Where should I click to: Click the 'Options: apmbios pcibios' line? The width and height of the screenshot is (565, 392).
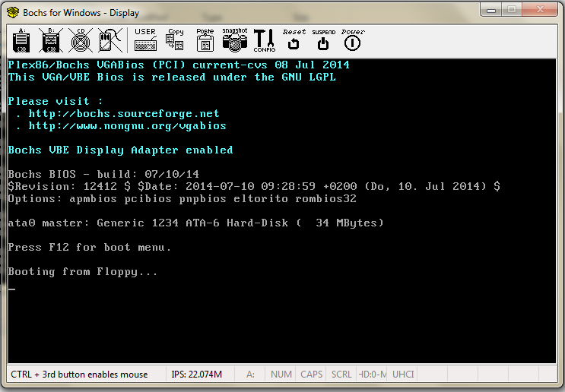(x=183, y=199)
